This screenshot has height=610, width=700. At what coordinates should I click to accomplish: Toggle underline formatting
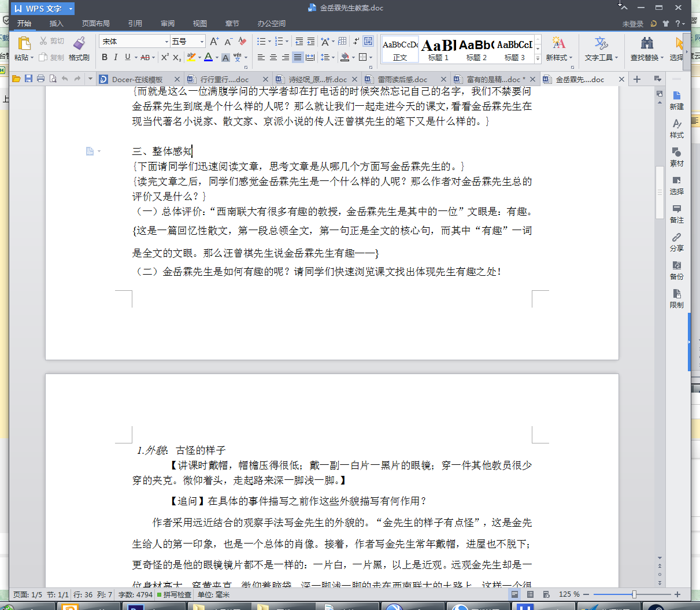pyautogui.click(x=128, y=57)
